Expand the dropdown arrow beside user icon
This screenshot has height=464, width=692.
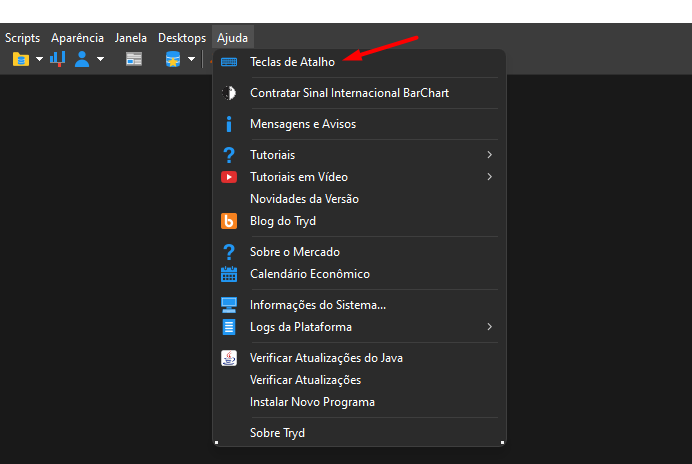click(101, 59)
